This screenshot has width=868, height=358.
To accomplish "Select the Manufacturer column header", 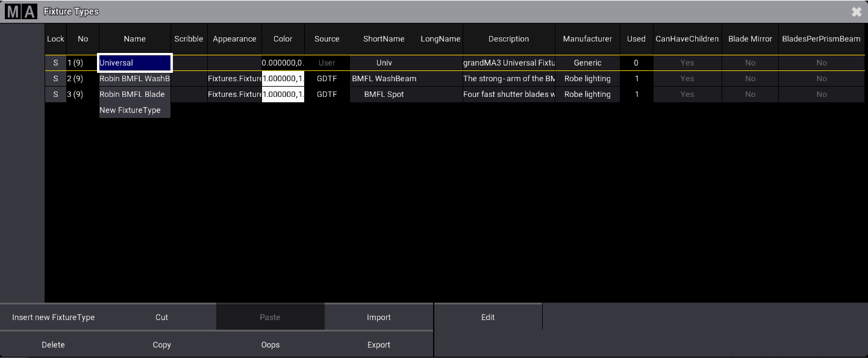I will [587, 39].
